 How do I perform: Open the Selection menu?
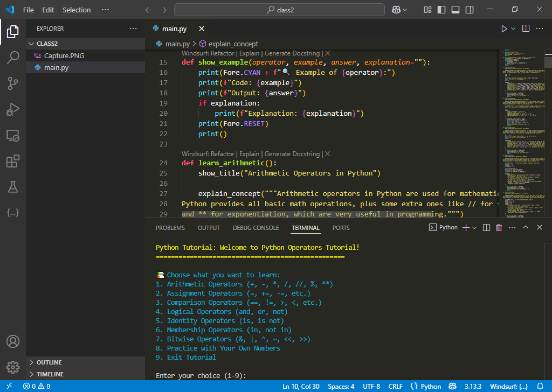coord(77,10)
